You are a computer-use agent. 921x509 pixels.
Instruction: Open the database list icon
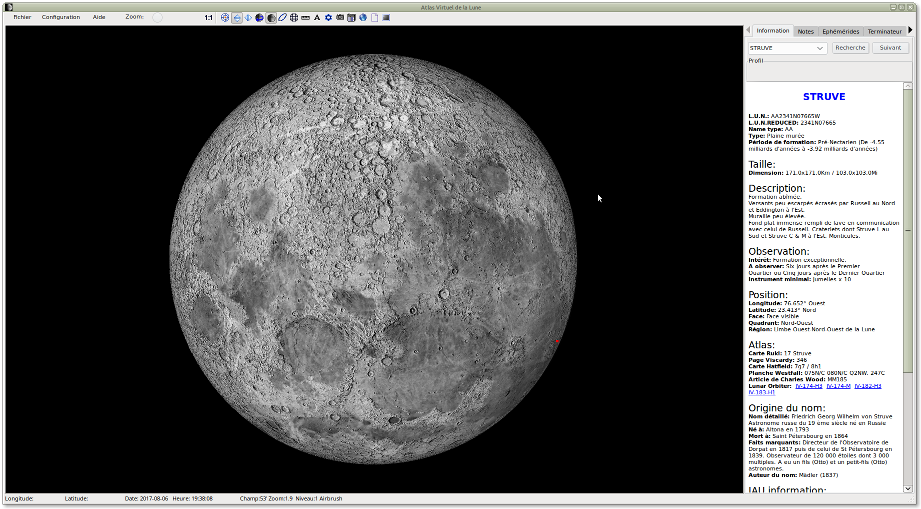click(x=351, y=18)
